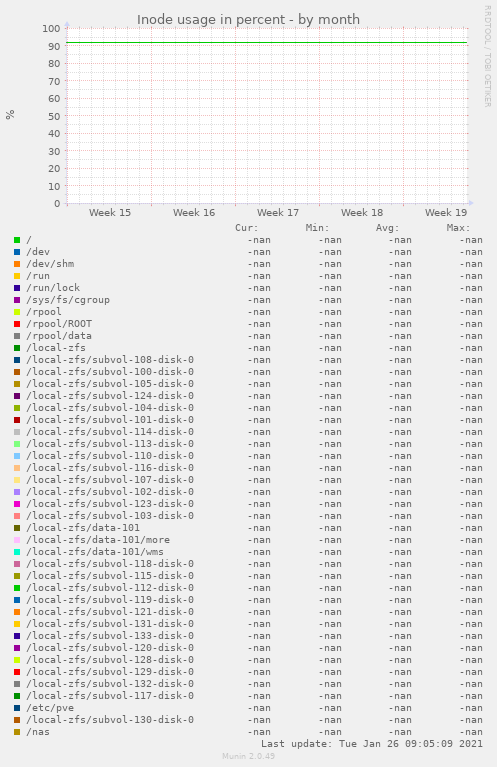497x767 pixels.
Task: Select the yellow /run legend swatch
Action: [17, 276]
